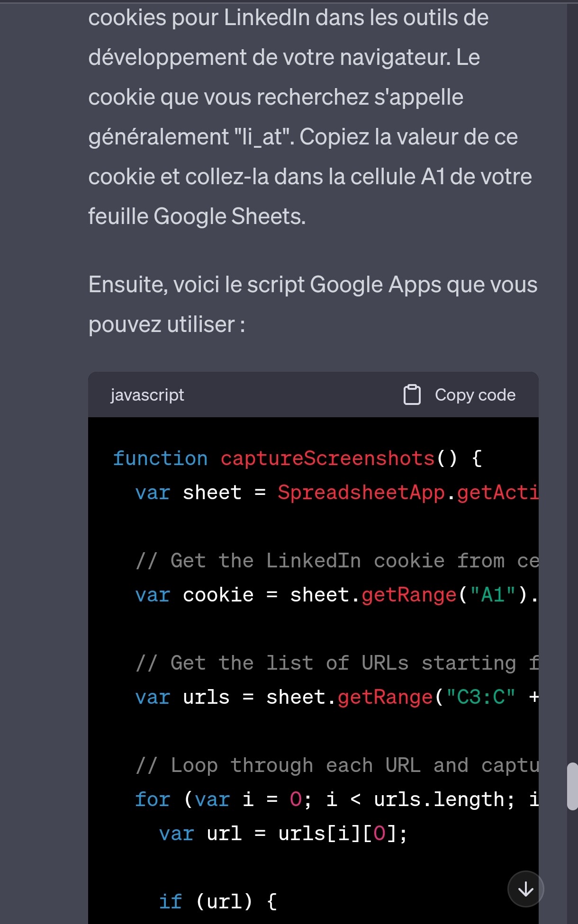Click the clipboard icon in code header
Screen dimensions: 578x924
click(x=412, y=395)
